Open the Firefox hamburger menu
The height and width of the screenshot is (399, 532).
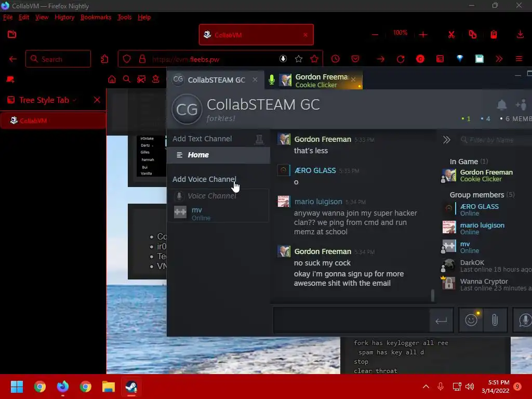(519, 59)
